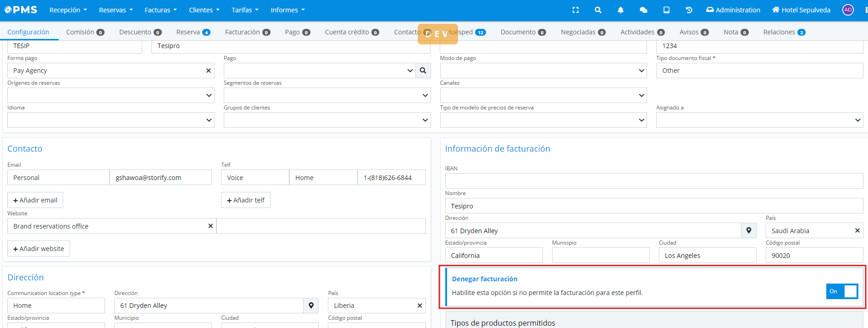Screen dimensions: 868x328
Task: Click map pin in billing Dirección field
Action: [x=748, y=231]
